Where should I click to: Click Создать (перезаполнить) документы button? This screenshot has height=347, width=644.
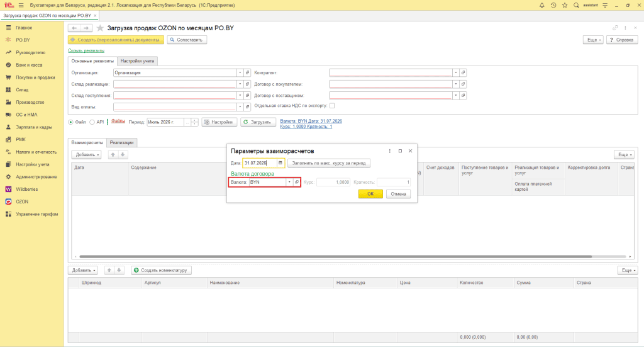click(x=116, y=40)
